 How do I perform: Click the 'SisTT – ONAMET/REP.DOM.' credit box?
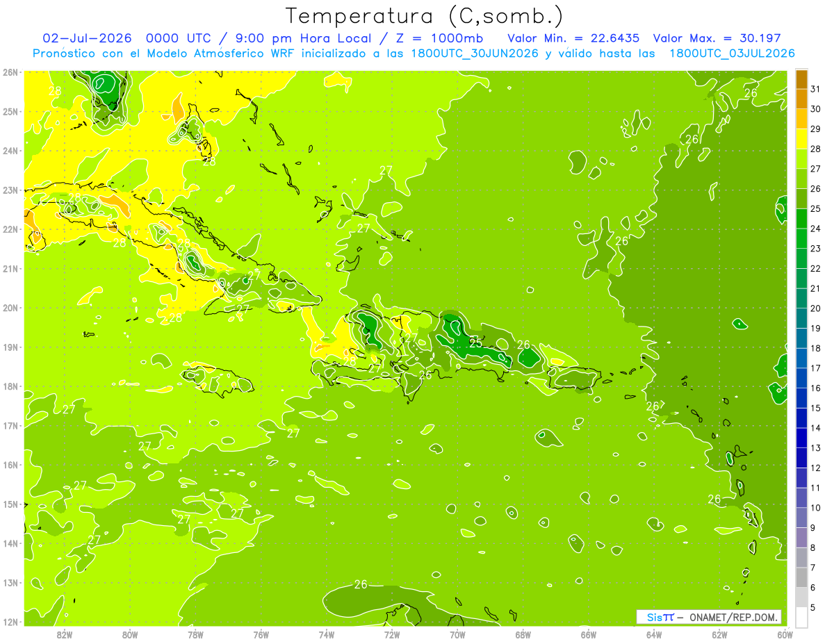709,617
